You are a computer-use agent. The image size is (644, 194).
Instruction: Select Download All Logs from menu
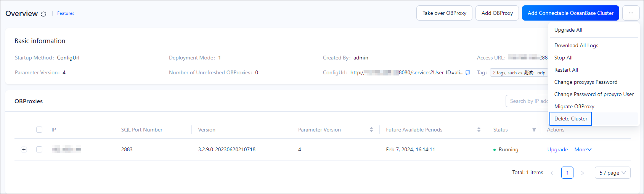576,45
